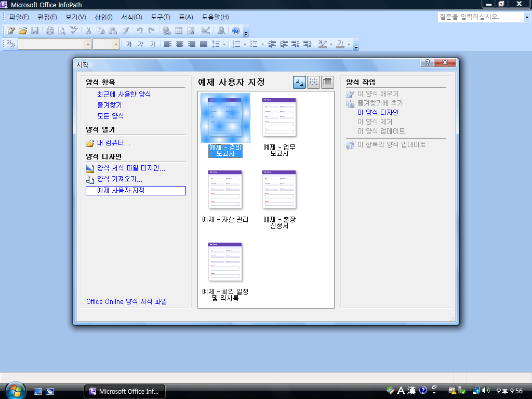This screenshot has height=399, width=532.
Task: Toggle Center alignment button
Action: [179, 44]
